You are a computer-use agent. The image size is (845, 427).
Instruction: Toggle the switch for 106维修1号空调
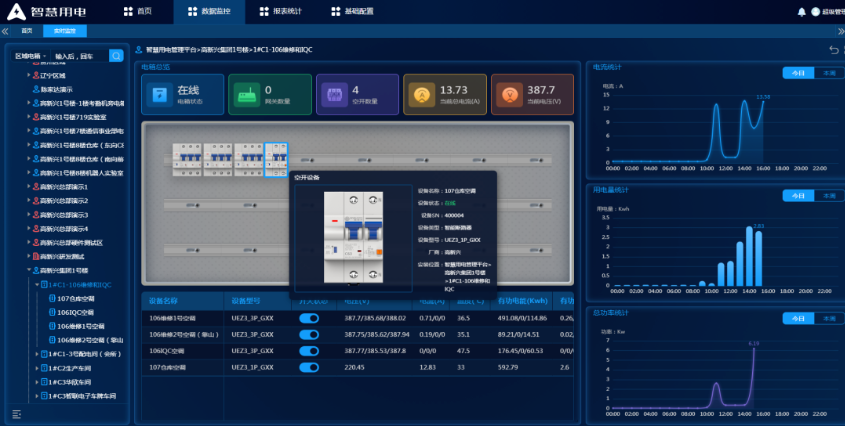(309, 318)
